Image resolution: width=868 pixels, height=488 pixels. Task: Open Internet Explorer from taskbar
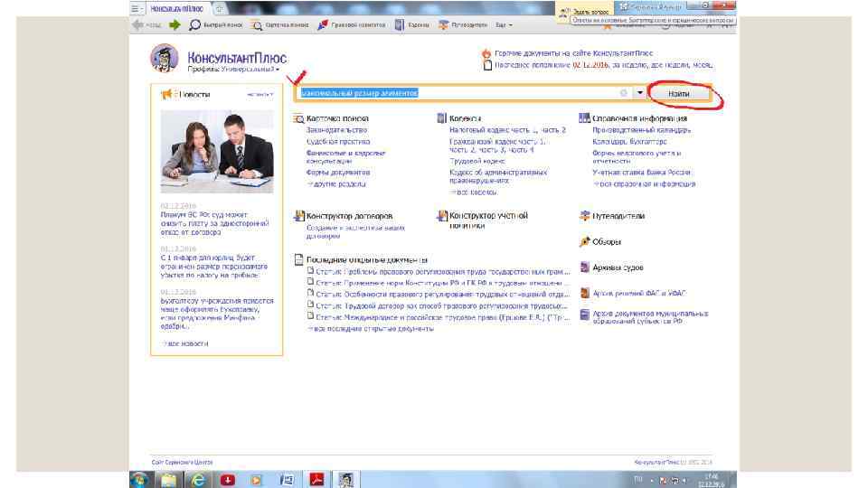pos(198,480)
